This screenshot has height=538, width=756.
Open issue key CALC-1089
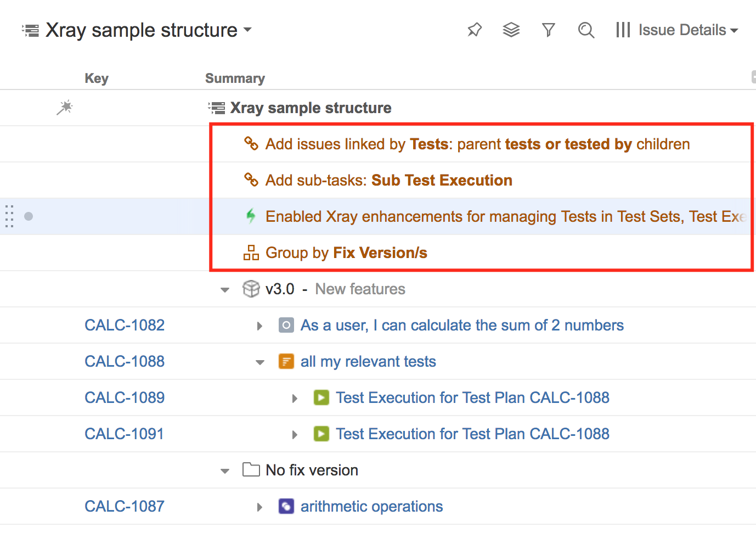click(x=125, y=397)
